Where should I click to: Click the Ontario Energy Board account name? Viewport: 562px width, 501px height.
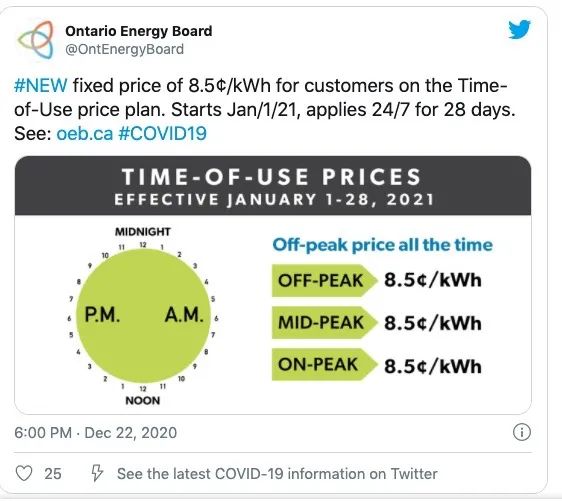(139, 31)
